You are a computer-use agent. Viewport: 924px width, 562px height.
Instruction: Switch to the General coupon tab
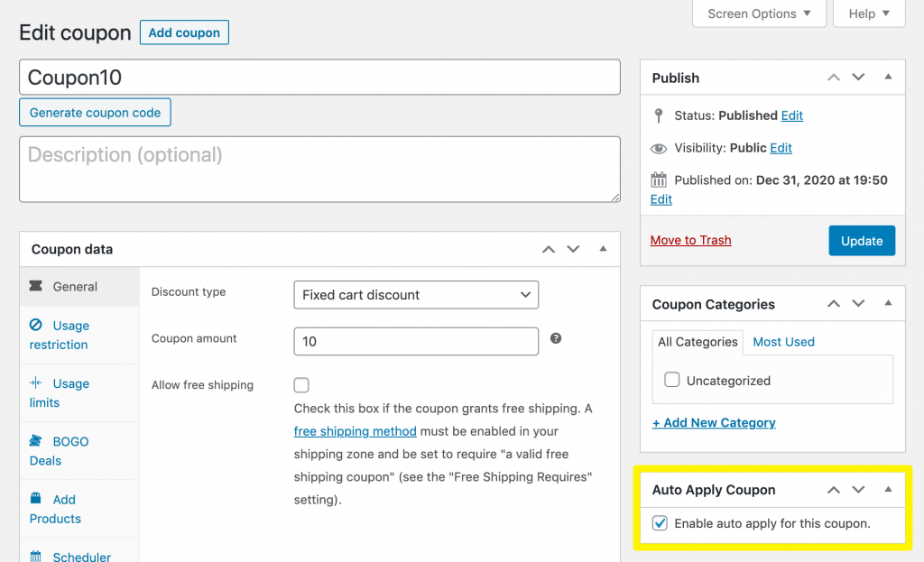(x=79, y=286)
